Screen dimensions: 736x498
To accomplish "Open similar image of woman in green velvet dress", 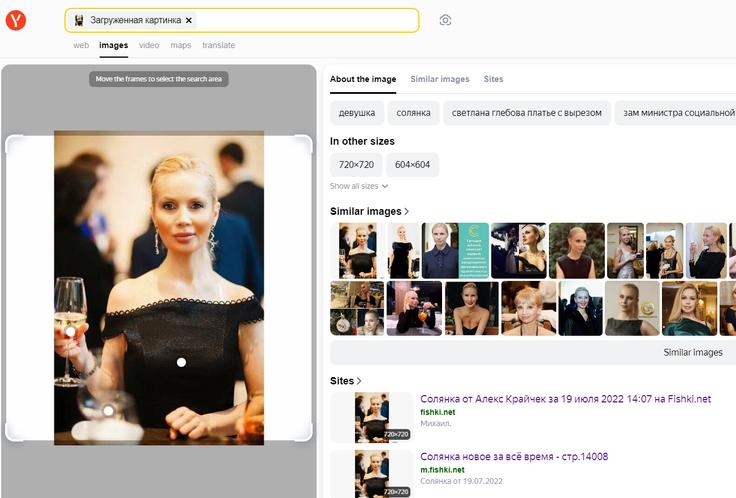I will pos(689,308).
